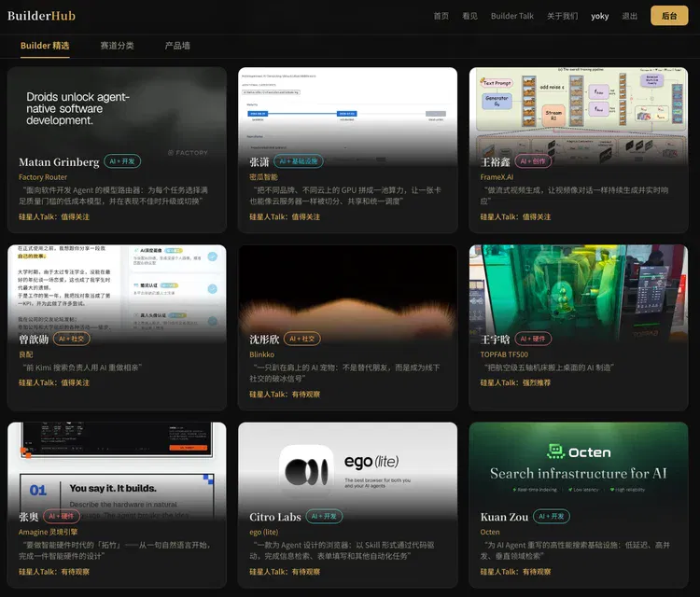Click 良配 product name
Viewport: 700px width, 597px height.
click(x=25, y=354)
